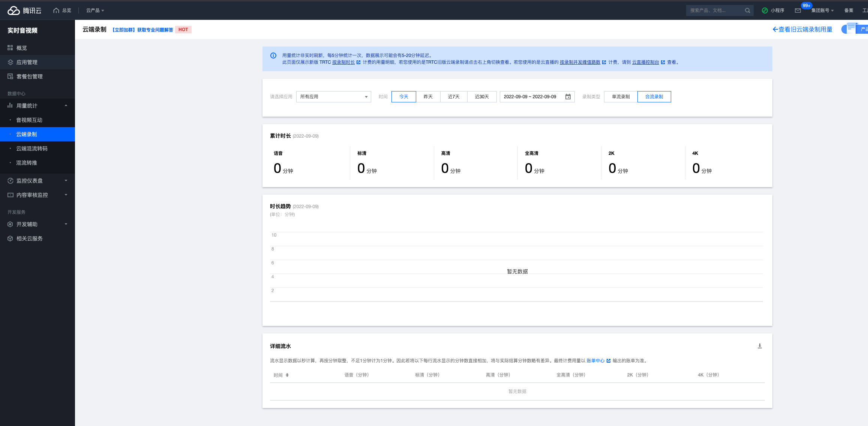Viewport: 868px width, 426px height.
Task: Click the search magnifier icon
Action: pos(747,10)
